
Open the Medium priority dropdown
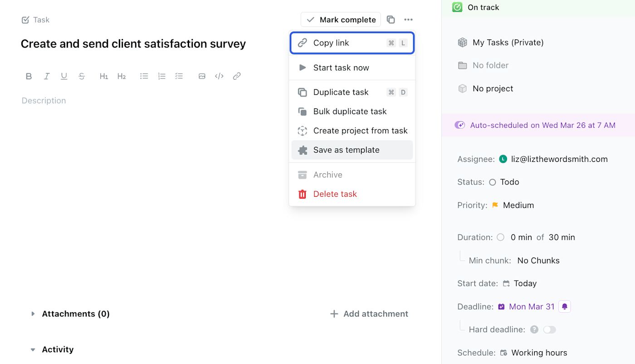[518, 205]
